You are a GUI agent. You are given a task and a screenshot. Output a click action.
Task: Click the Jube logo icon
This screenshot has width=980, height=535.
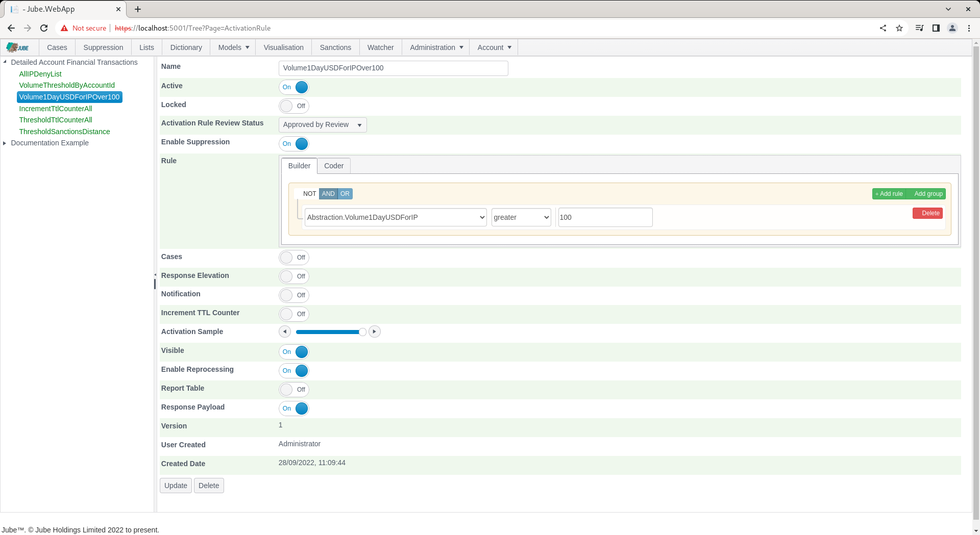[18, 47]
